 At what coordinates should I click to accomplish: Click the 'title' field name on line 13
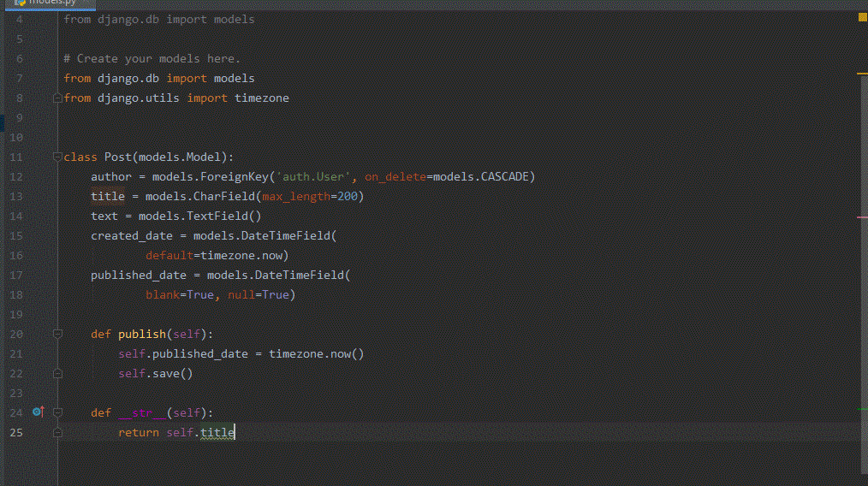(x=107, y=197)
